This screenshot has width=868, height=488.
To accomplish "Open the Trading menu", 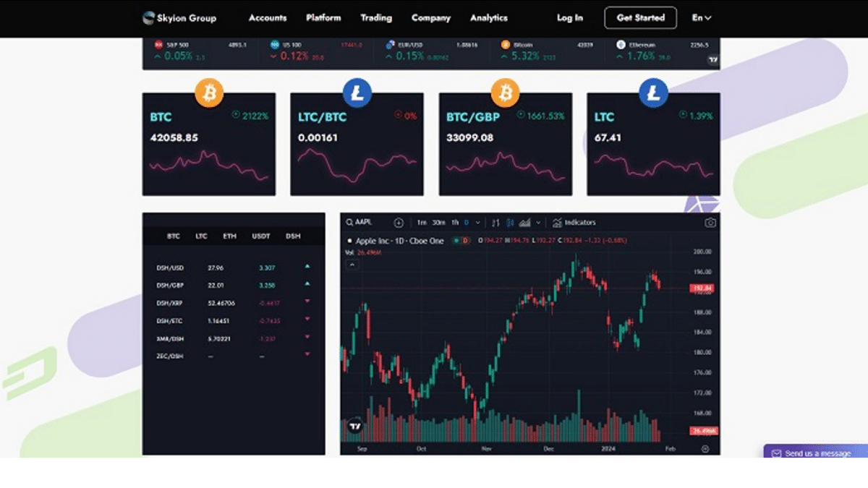I will [376, 18].
